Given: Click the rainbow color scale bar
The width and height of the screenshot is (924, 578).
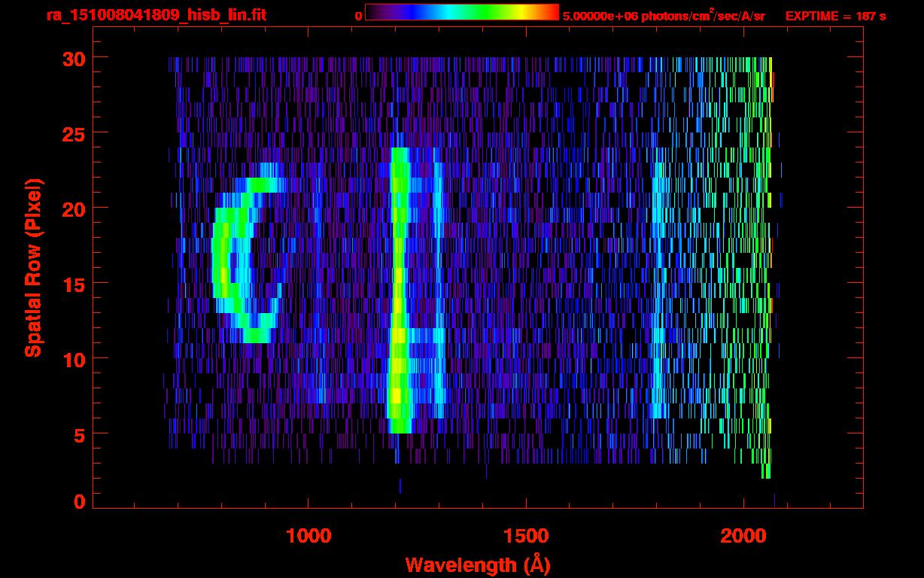Looking at the screenshot, I should (x=462, y=13).
